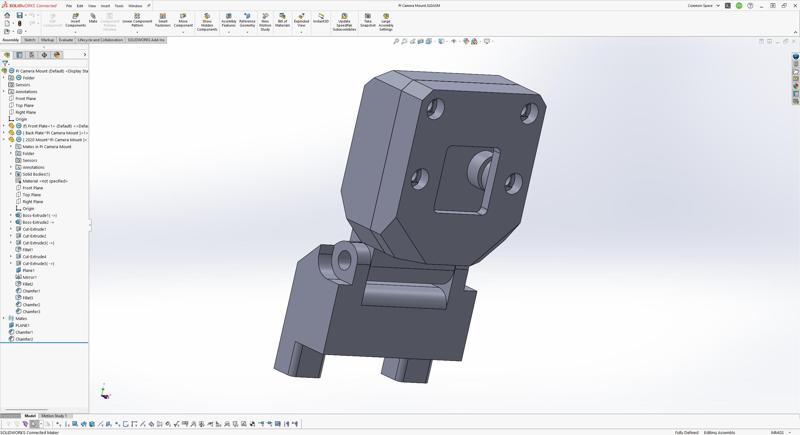Select the Mate tool
The width and height of the screenshot is (800, 435).
point(93,19)
